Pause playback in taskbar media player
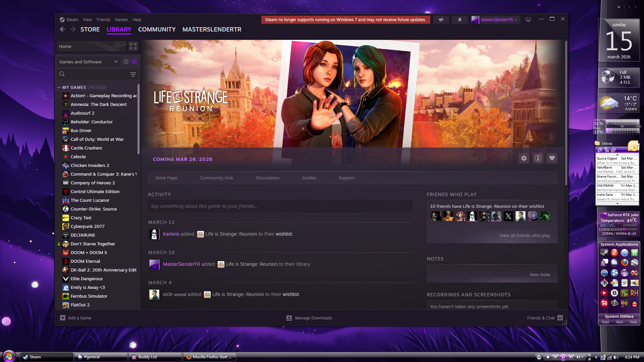 pos(563,357)
